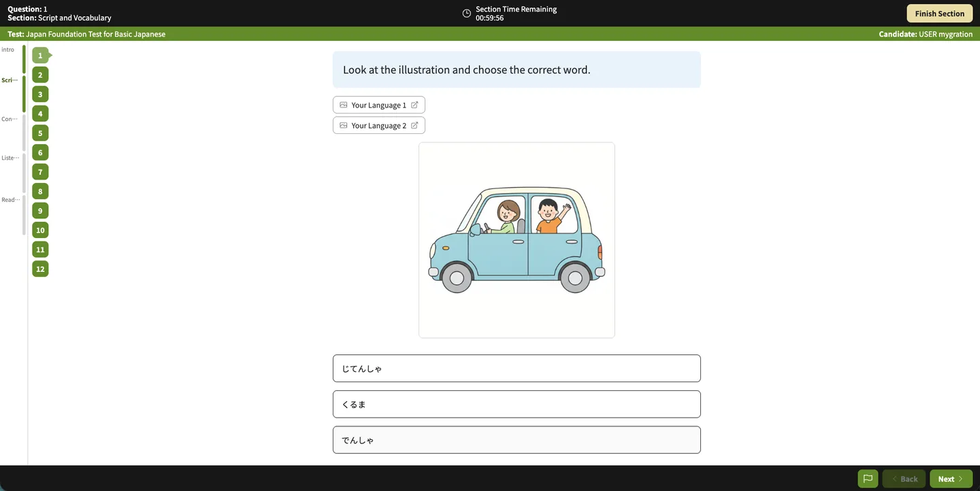Go to the Next question

click(951, 479)
